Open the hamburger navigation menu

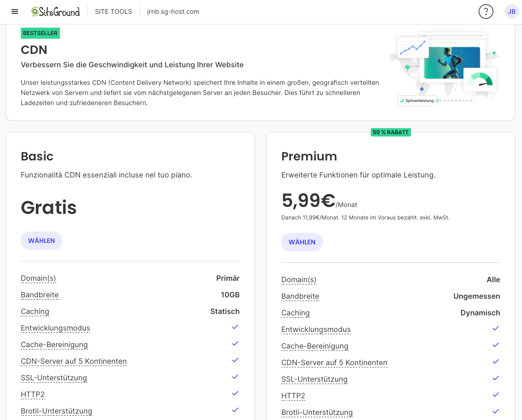pyautogui.click(x=15, y=12)
